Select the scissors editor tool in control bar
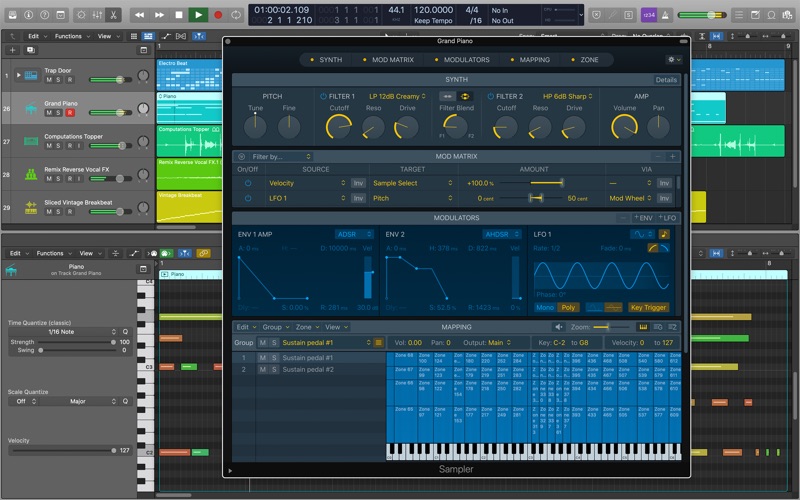The image size is (800, 500). [x=113, y=15]
